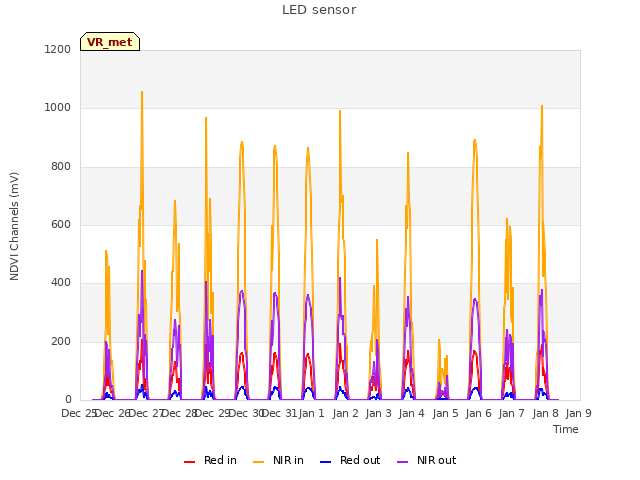
Task: Click the 400 y-axis tick label
Action: click(x=61, y=282)
